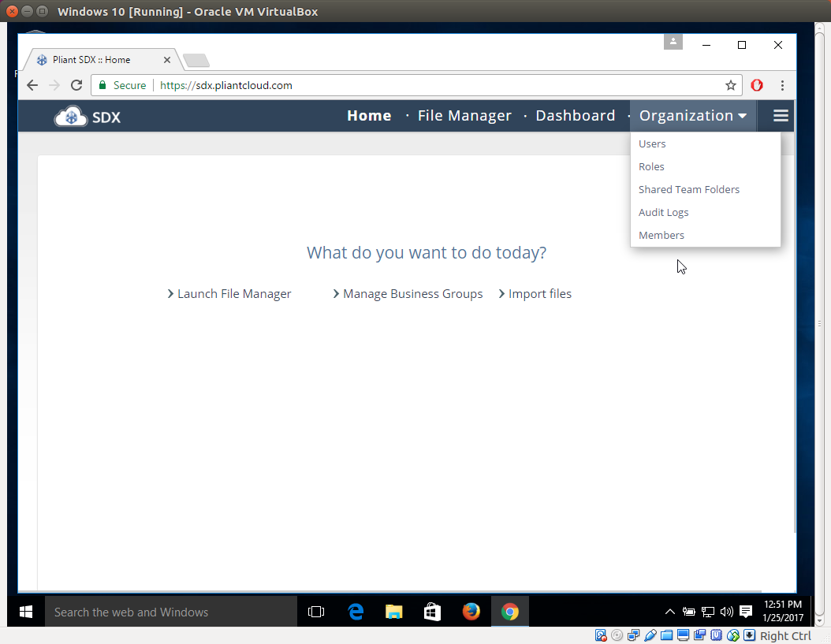This screenshot has width=831, height=644.
Task: Open the hamburger menu icon
Action: [781, 116]
